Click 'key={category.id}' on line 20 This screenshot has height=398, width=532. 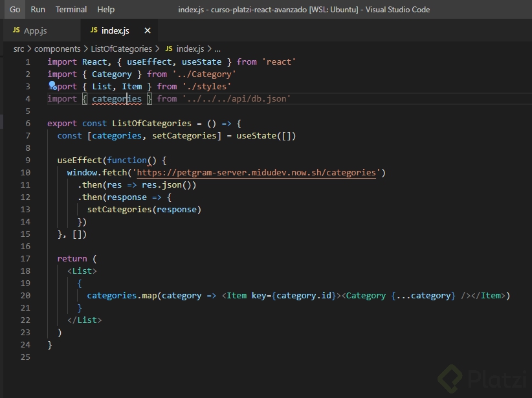point(294,296)
